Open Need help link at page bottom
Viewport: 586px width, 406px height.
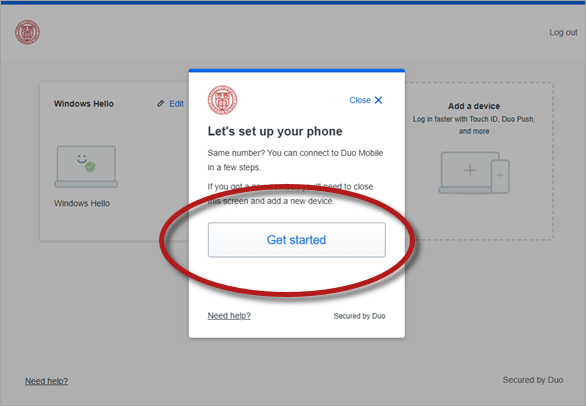point(46,381)
